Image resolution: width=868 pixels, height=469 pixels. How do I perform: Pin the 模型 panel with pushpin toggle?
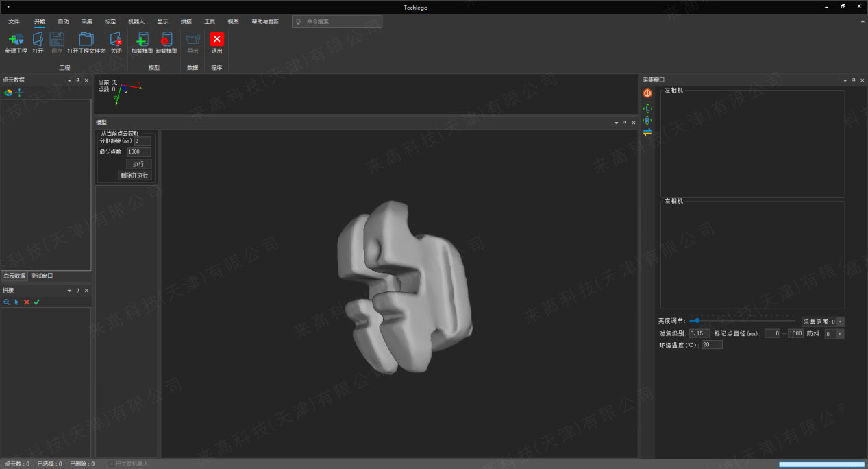(625, 123)
